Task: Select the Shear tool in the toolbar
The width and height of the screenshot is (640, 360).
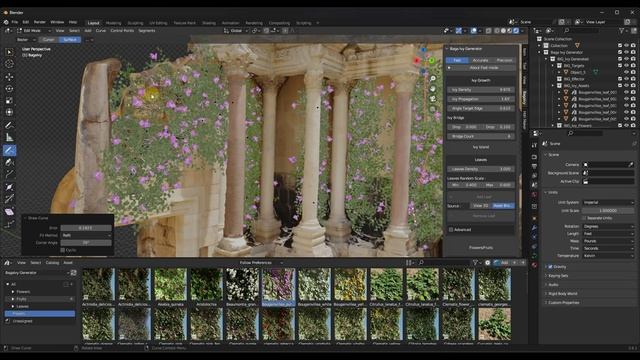Action: (x=9, y=211)
